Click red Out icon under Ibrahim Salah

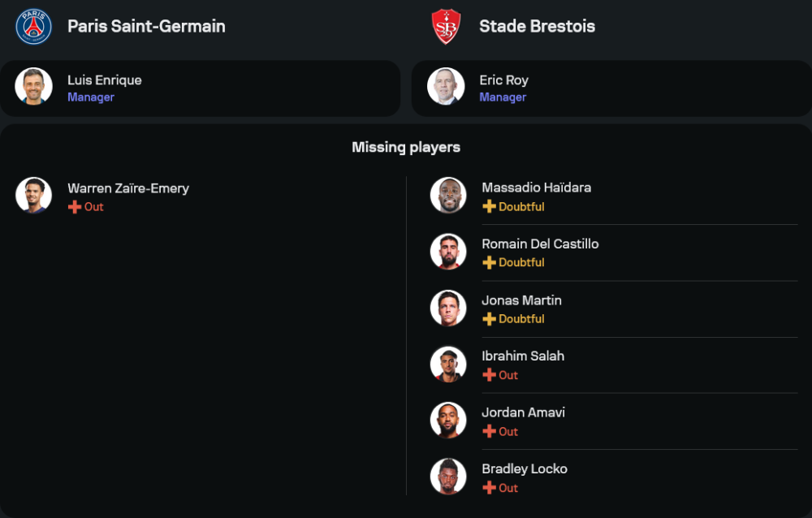tap(489, 375)
